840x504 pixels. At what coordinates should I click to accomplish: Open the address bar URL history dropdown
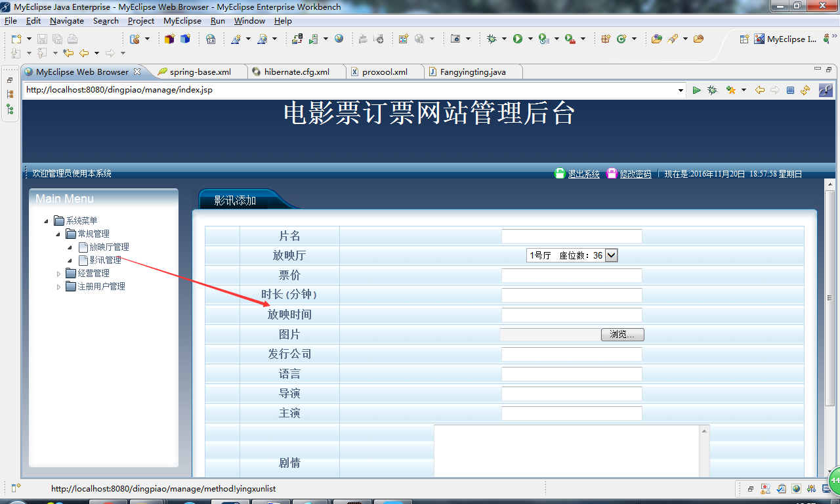coord(681,91)
